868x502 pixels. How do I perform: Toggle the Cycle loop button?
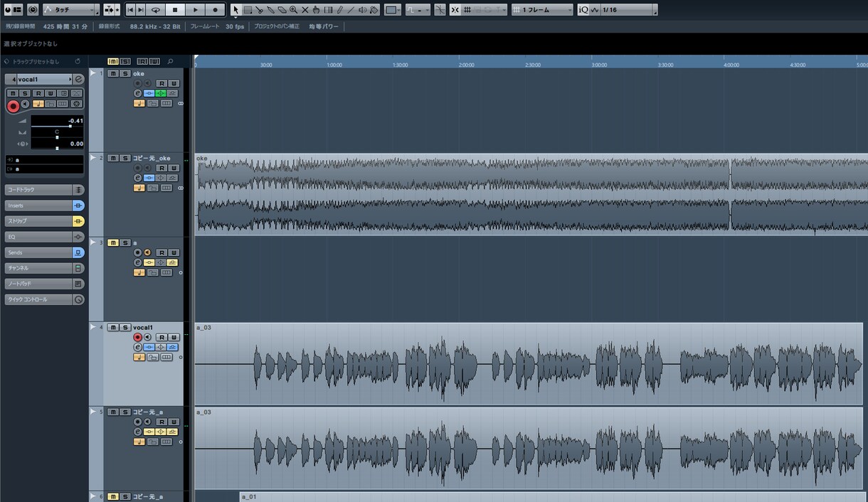(x=155, y=10)
